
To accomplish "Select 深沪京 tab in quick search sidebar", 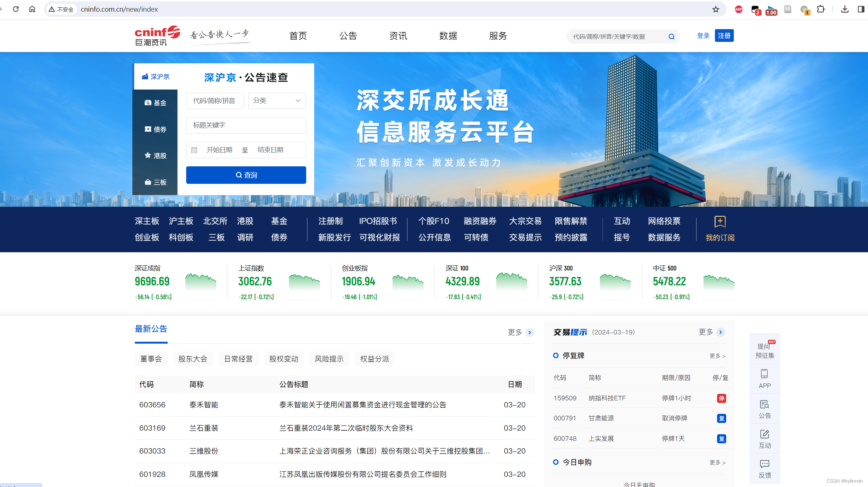I will pos(156,76).
